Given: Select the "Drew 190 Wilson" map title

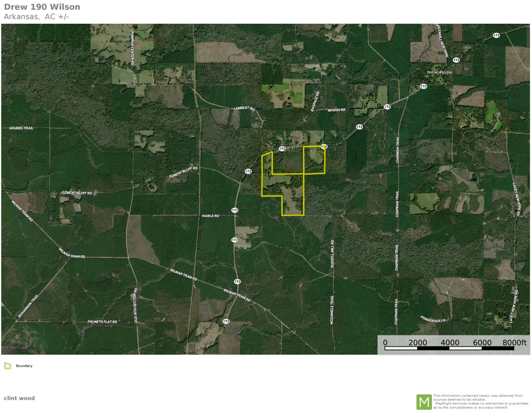Looking at the screenshot, I should tap(42, 7).
